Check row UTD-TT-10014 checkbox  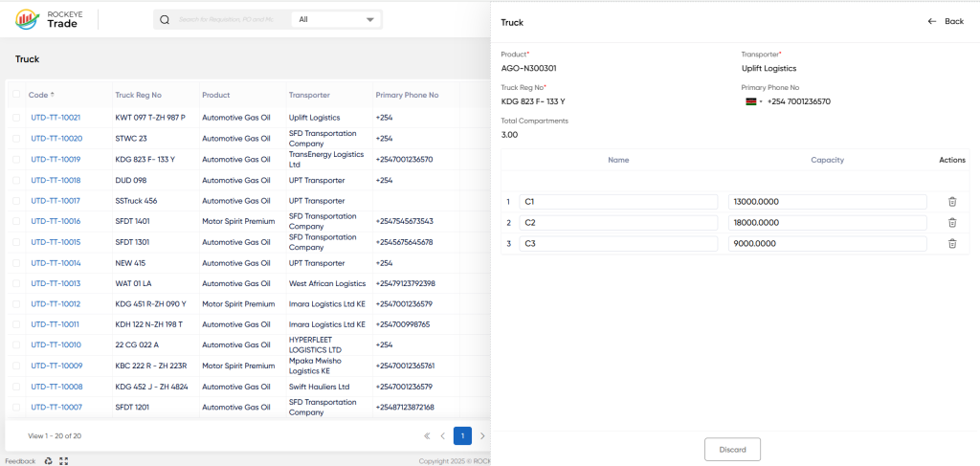[x=15, y=263]
